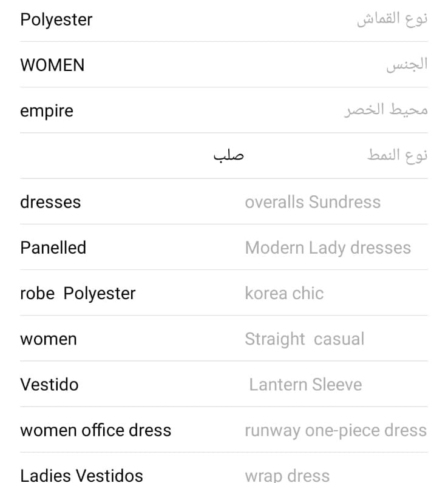Tap the WOMEN gender value
This screenshot has width=448, height=483.
tap(52, 65)
